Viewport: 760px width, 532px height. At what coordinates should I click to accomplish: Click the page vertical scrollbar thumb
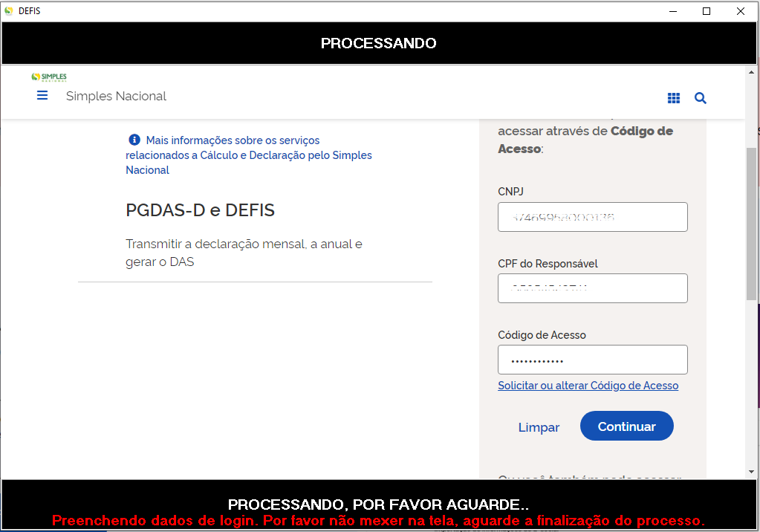(x=751, y=224)
